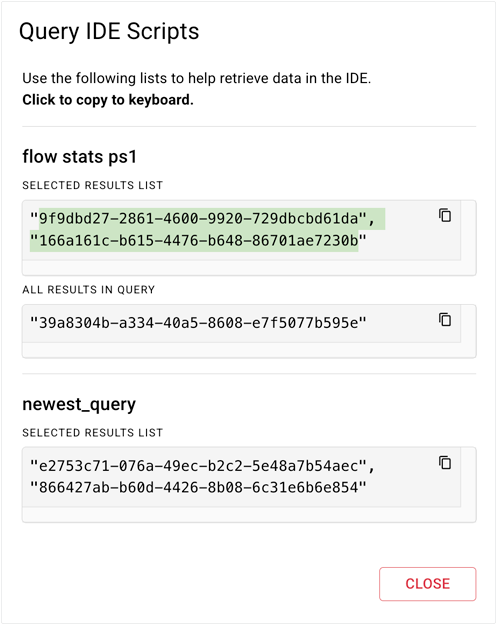
Task: Click the flow stats ps1 heading
Action: (80, 157)
